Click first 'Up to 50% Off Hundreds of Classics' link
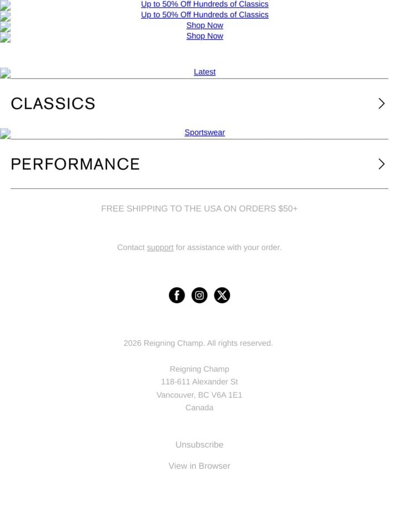Image resolution: width=399 pixels, height=532 pixels. click(x=204, y=4)
